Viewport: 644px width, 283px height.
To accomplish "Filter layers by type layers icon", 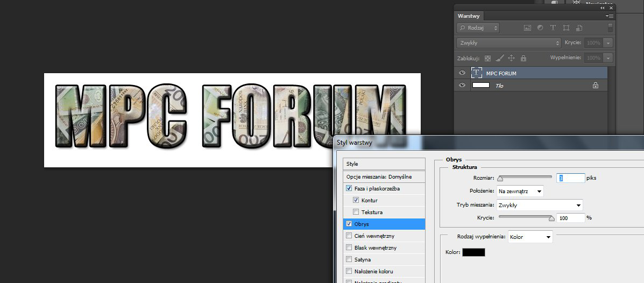I will click(x=553, y=28).
